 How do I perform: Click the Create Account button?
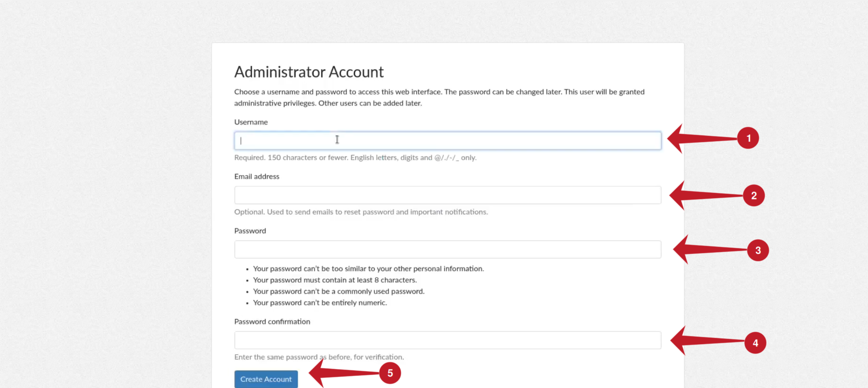266,379
